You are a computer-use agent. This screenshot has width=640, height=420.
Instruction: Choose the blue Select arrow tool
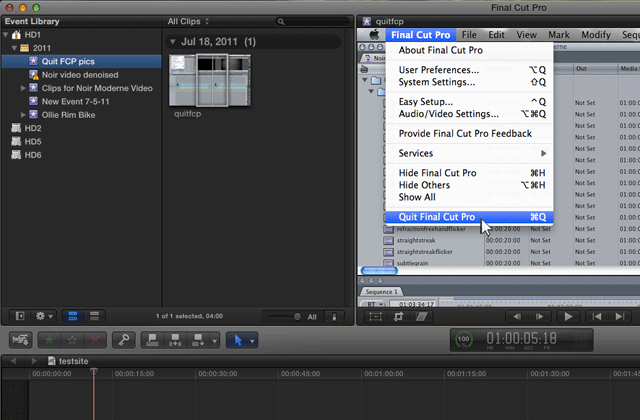point(238,340)
